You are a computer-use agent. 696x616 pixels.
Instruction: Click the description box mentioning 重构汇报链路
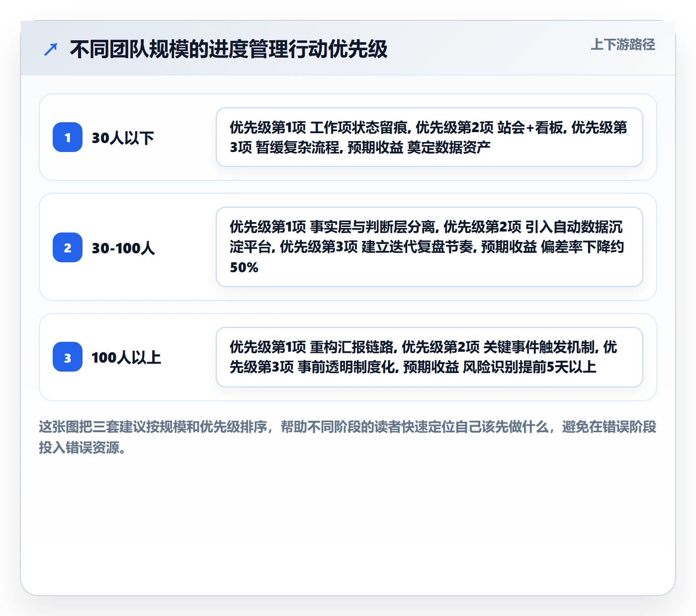[x=430, y=357]
